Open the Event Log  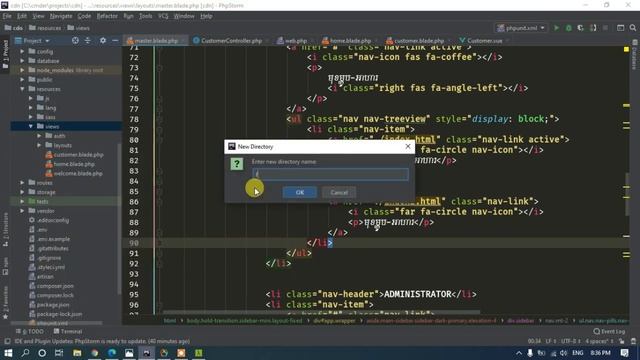(x=610, y=331)
